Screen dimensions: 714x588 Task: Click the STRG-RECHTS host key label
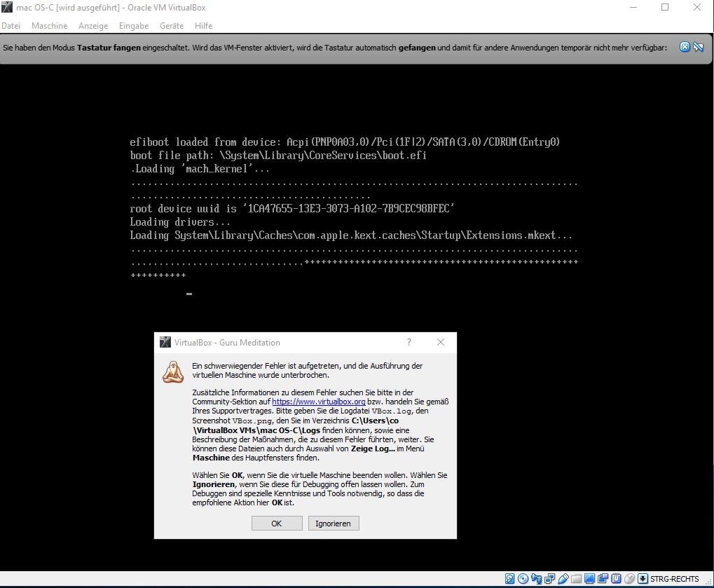pos(674,579)
